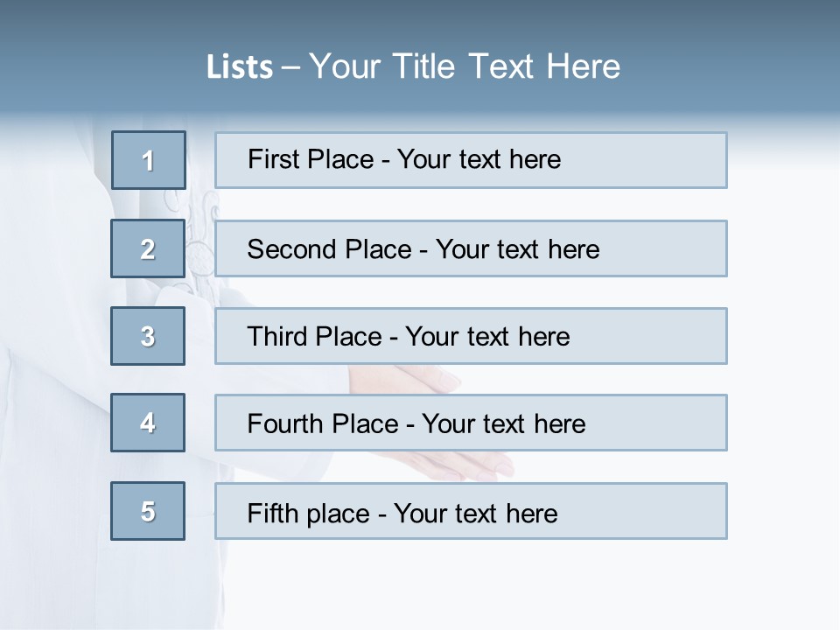840x630 pixels.
Task: Click the dash in the slide title
Action: pos(291,67)
